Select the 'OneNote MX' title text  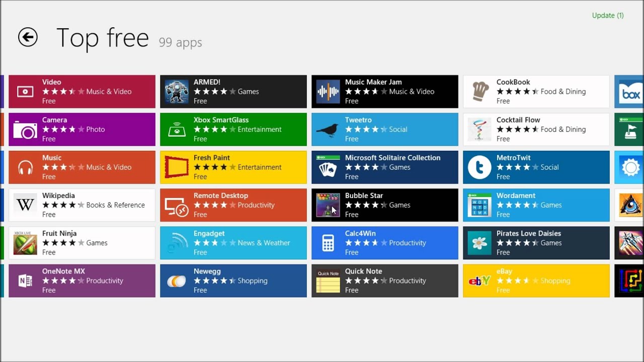coord(63,271)
